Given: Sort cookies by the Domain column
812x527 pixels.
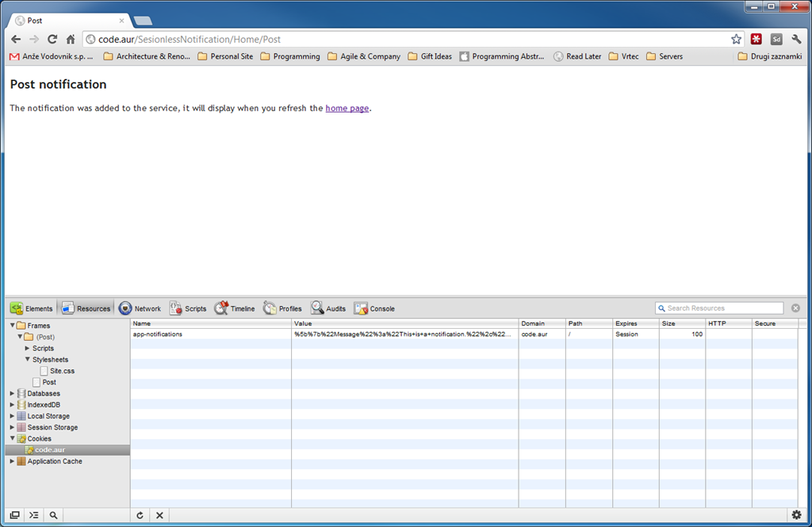Looking at the screenshot, I should pyautogui.click(x=542, y=323).
